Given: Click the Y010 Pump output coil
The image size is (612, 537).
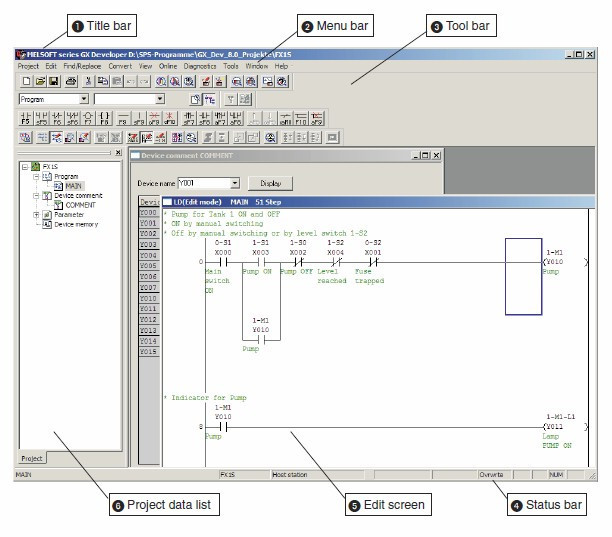Looking at the screenshot, I should (565, 262).
